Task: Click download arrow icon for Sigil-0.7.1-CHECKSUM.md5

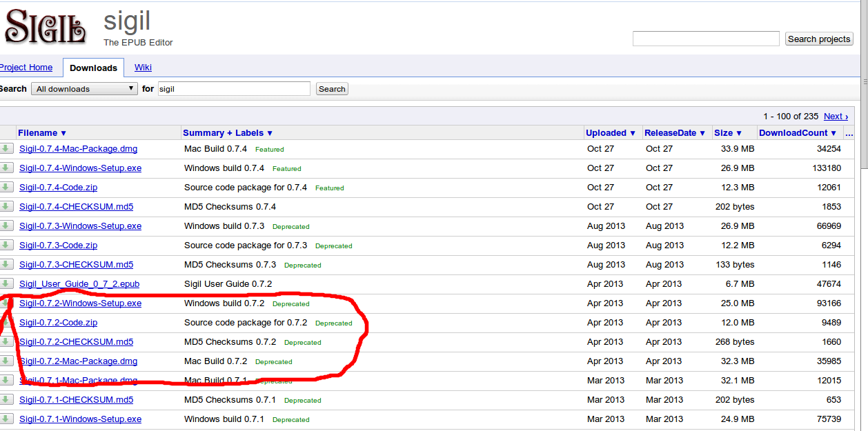Action: [x=7, y=399]
